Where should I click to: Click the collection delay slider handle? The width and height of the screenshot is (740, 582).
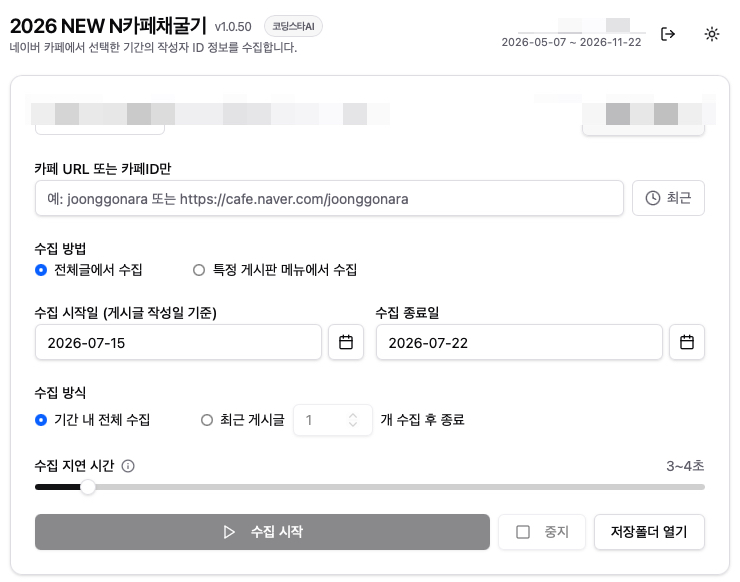pyautogui.click(x=88, y=487)
